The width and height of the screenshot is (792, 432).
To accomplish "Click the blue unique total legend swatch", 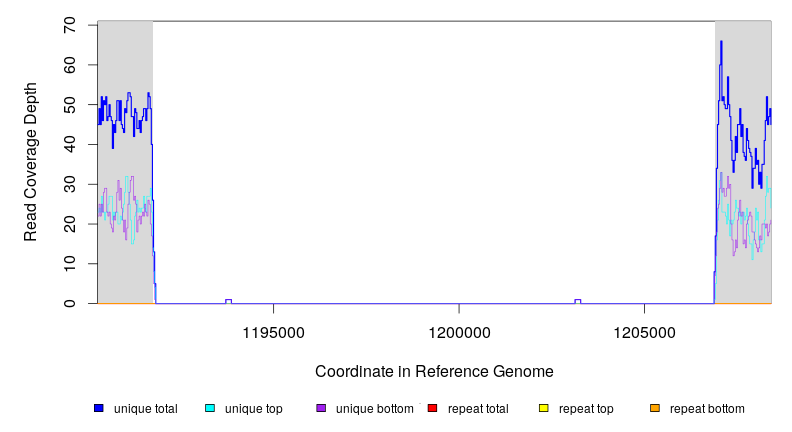I will 99,408.
